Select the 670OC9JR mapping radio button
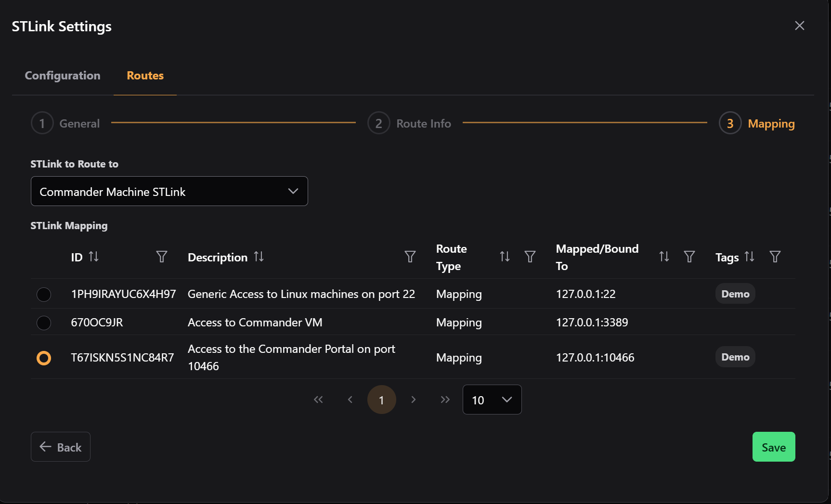 (44, 323)
